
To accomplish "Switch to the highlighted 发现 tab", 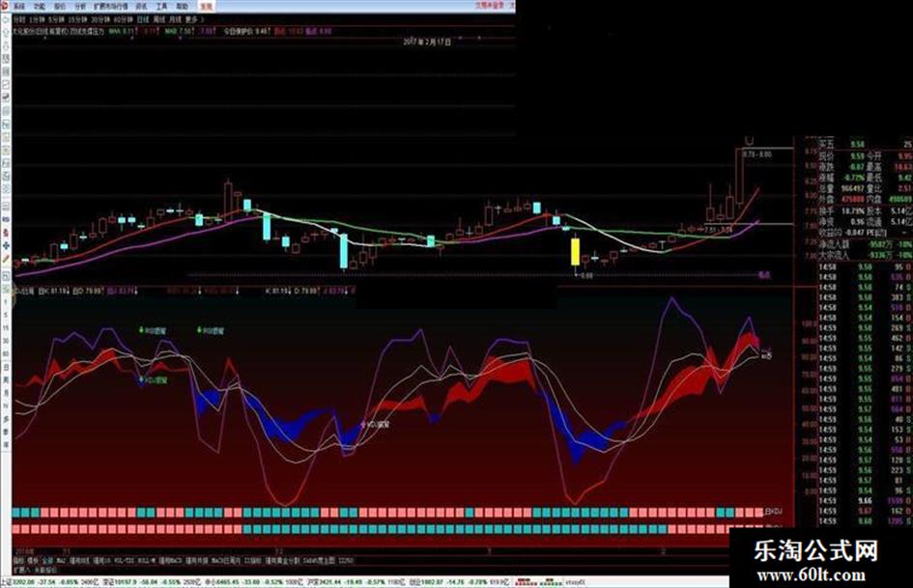I will pyautogui.click(x=206, y=7).
